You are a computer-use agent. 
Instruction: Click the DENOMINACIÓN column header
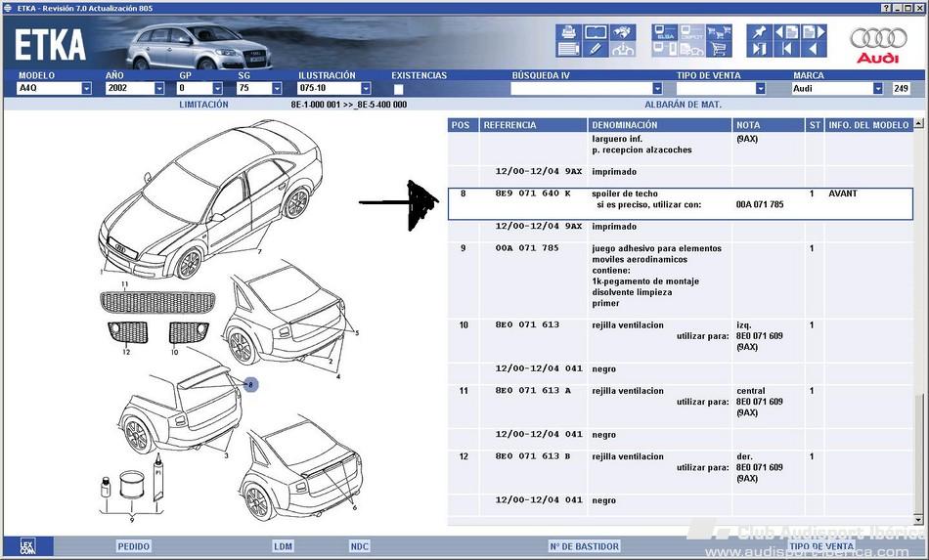tap(659, 125)
